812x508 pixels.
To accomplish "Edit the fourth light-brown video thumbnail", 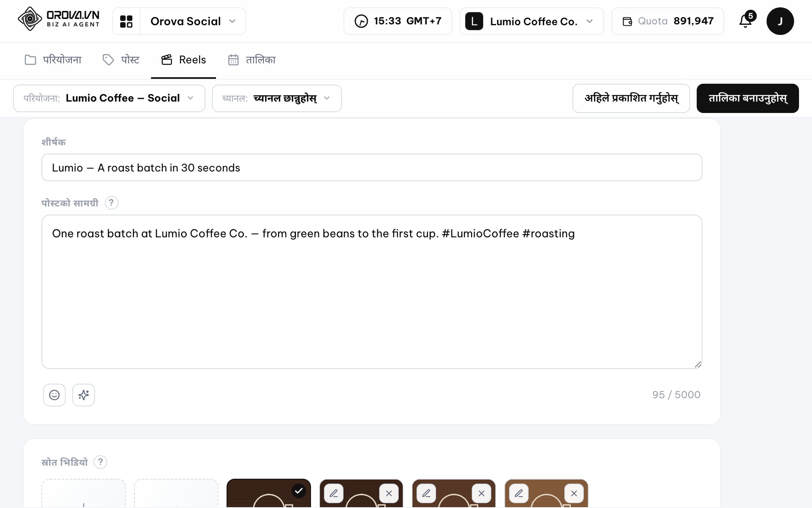I will [x=519, y=493].
